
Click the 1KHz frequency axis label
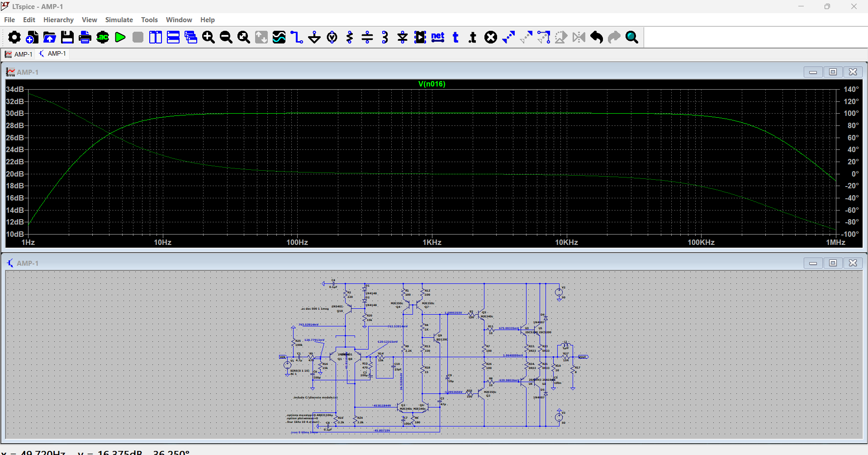(x=432, y=242)
